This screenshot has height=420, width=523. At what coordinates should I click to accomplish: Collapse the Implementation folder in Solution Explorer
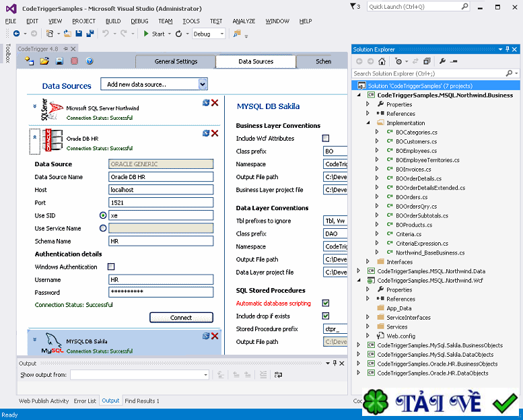point(368,123)
